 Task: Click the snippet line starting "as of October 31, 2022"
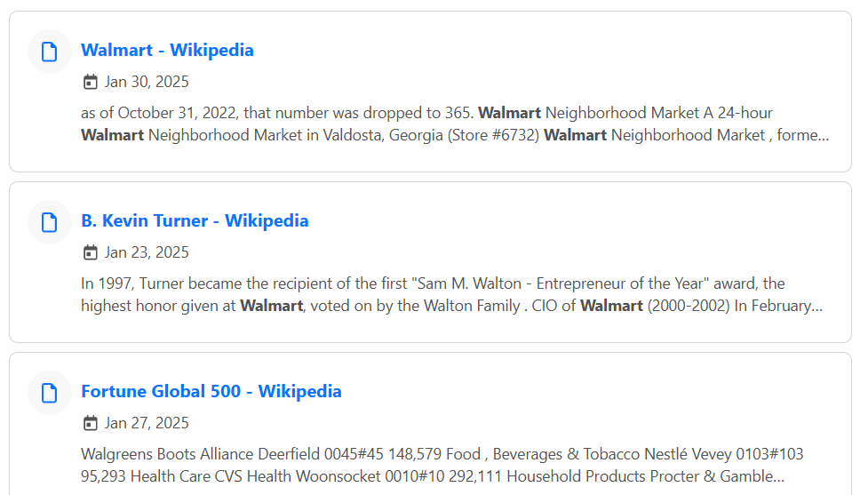tap(426, 113)
